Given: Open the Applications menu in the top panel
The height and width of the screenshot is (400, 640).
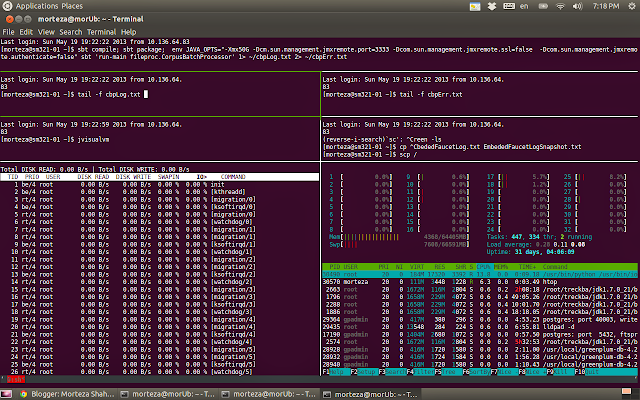Looking at the screenshot, I should pyautogui.click(x=37, y=6).
